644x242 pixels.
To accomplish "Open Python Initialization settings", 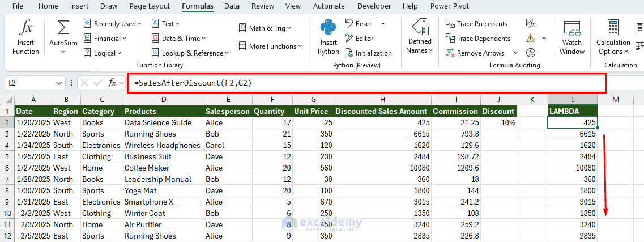I will pos(368,53).
